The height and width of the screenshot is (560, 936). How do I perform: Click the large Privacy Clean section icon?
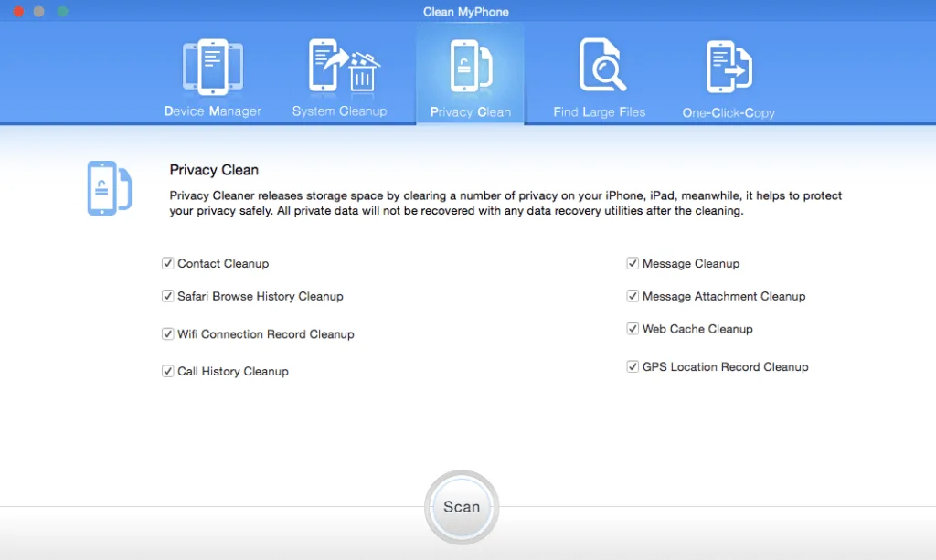click(x=110, y=188)
